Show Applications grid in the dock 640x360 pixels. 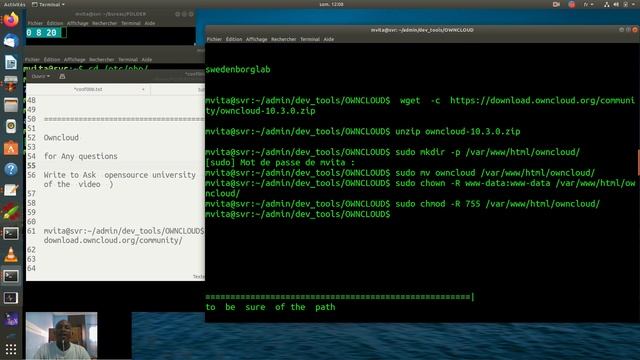11,349
